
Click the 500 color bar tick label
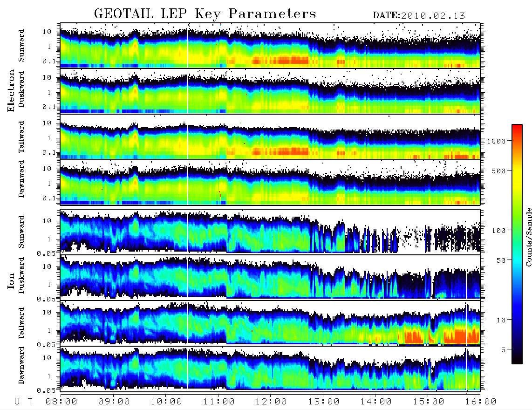pos(499,171)
